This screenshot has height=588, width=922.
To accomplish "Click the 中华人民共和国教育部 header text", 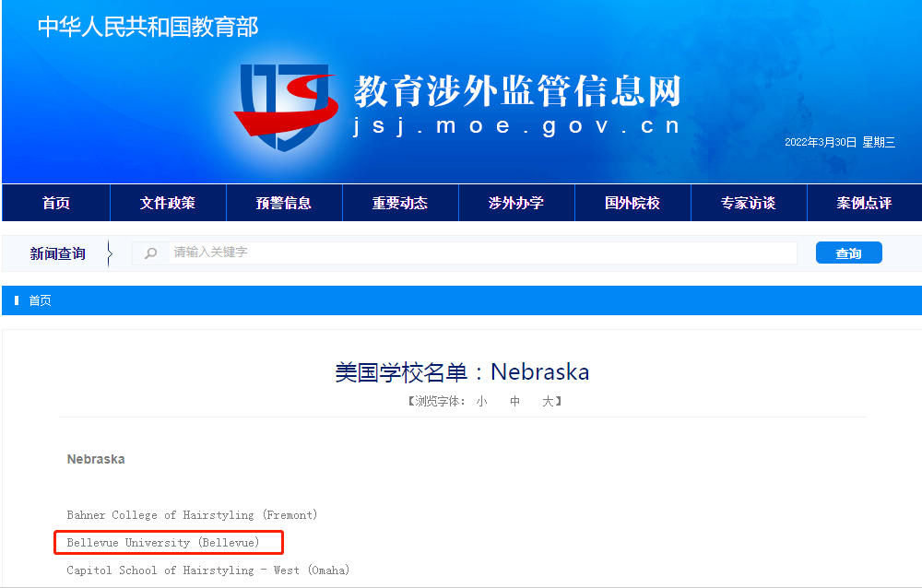I will coord(148,27).
